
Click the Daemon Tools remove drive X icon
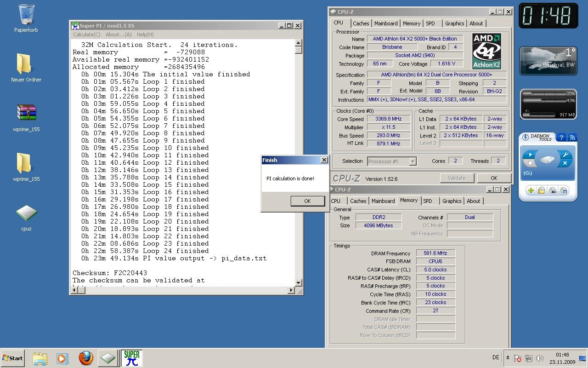tap(565, 163)
